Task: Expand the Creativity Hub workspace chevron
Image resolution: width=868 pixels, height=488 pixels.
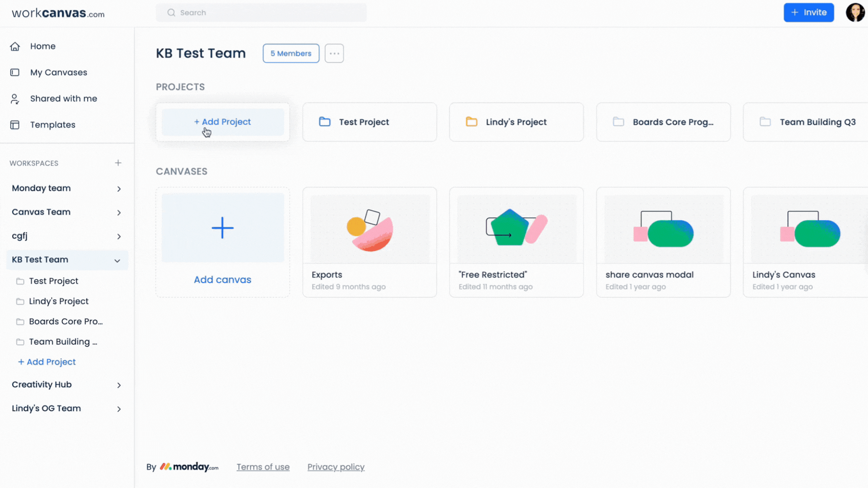Action: tap(119, 385)
